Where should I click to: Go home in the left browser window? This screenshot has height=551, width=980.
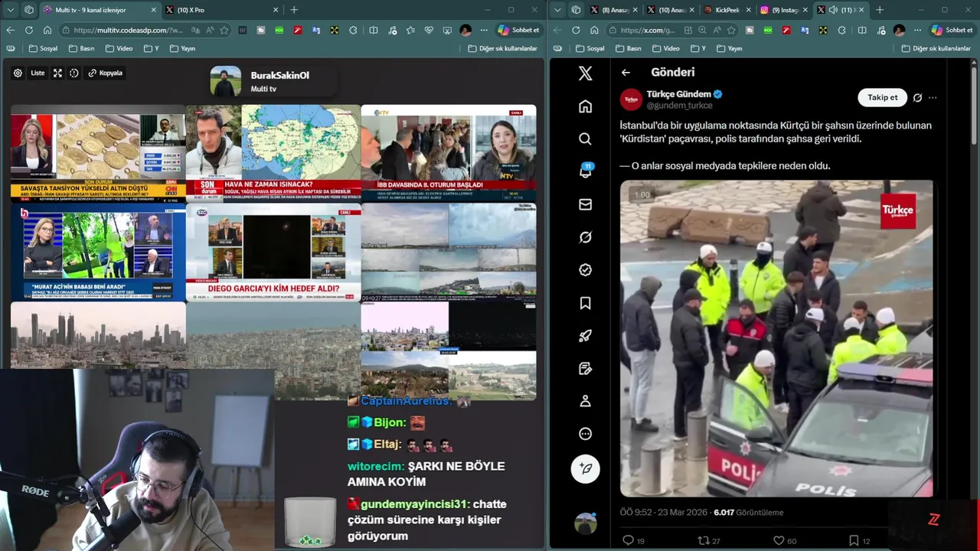(x=47, y=30)
